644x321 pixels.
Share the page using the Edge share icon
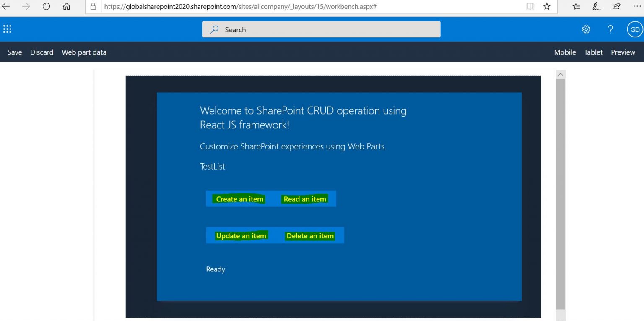click(x=616, y=6)
